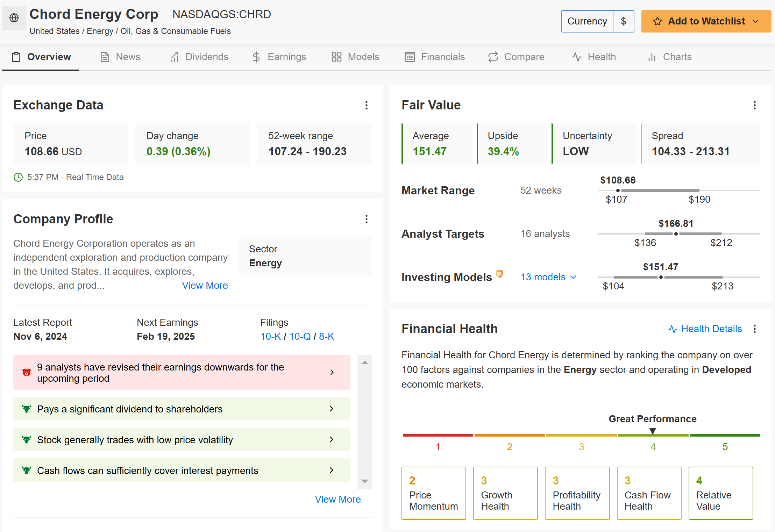Click the real-time data clock icon

click(x=18, y=177)
